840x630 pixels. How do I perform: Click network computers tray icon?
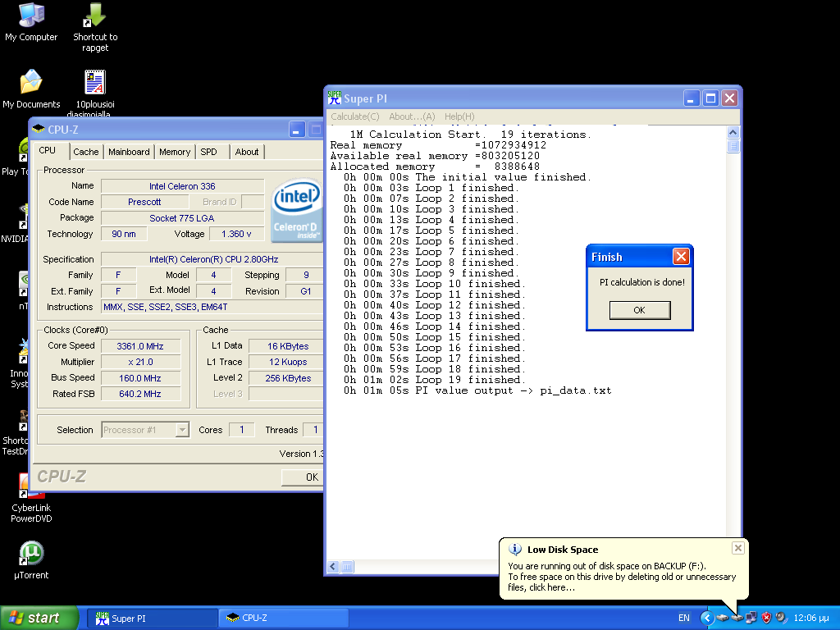point(751,618)
